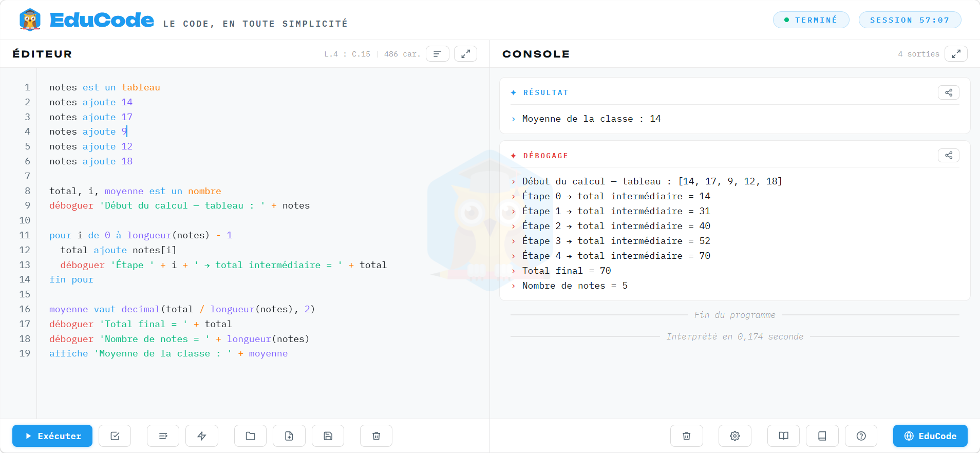Viewport: 980px width, 453px height.
Task: Click the EduCode title text
Action: (x=102, y=20)
